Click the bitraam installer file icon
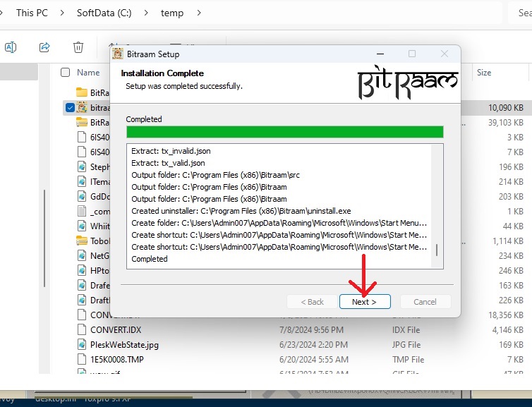The image size is (532, 407). (81, 107)
